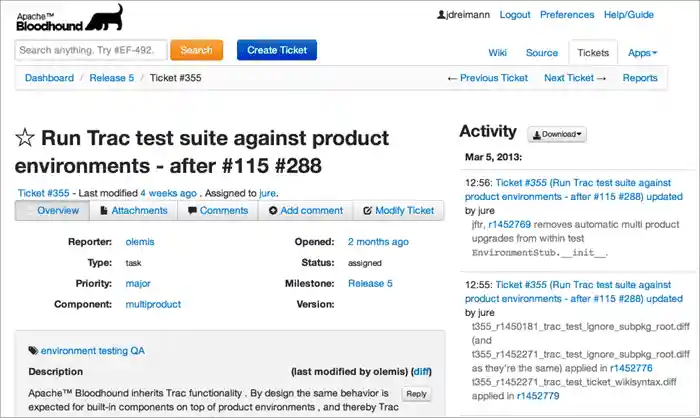Open changeset r1452779 link
700x418 pixels.
coord(538,396)
